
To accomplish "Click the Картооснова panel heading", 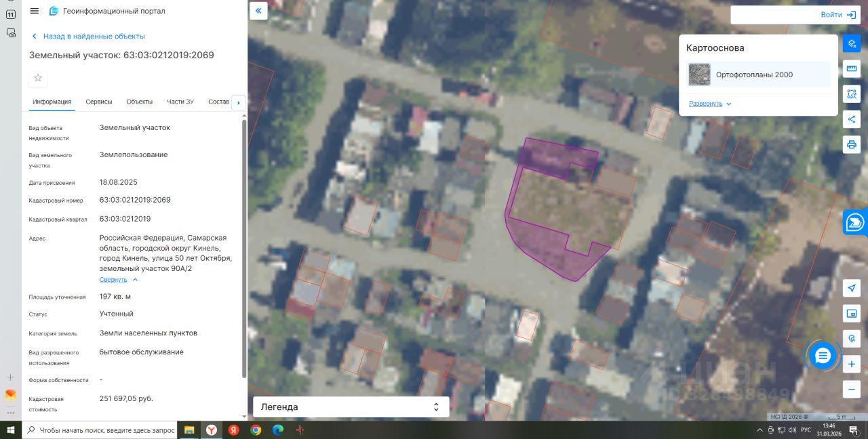I will pyautogui.click(x=715, y=48).
